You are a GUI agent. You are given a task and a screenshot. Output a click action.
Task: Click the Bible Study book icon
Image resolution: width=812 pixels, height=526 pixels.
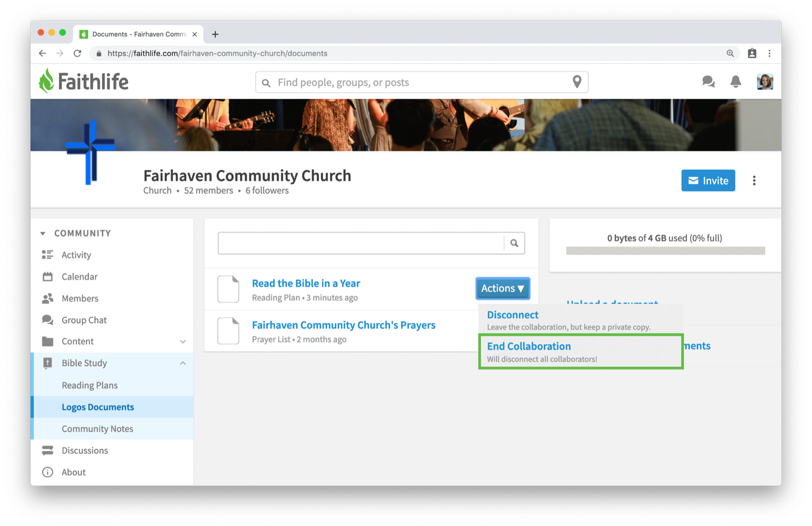47,363
